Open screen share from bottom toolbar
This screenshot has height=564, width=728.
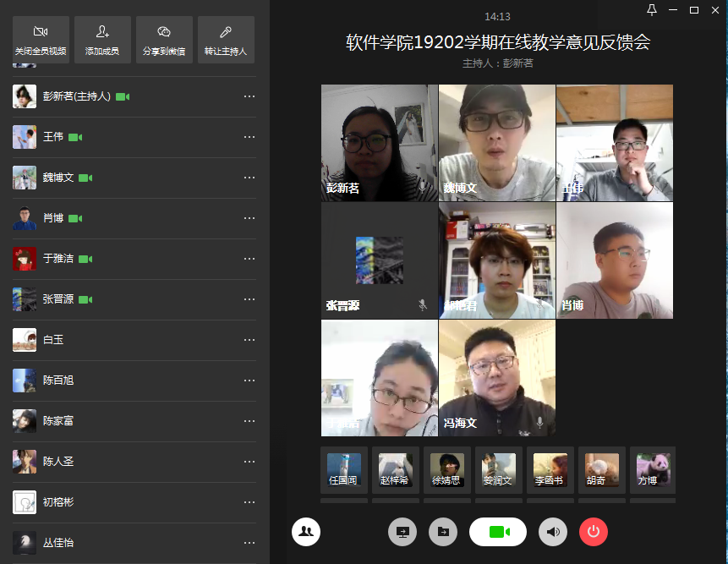402,532
